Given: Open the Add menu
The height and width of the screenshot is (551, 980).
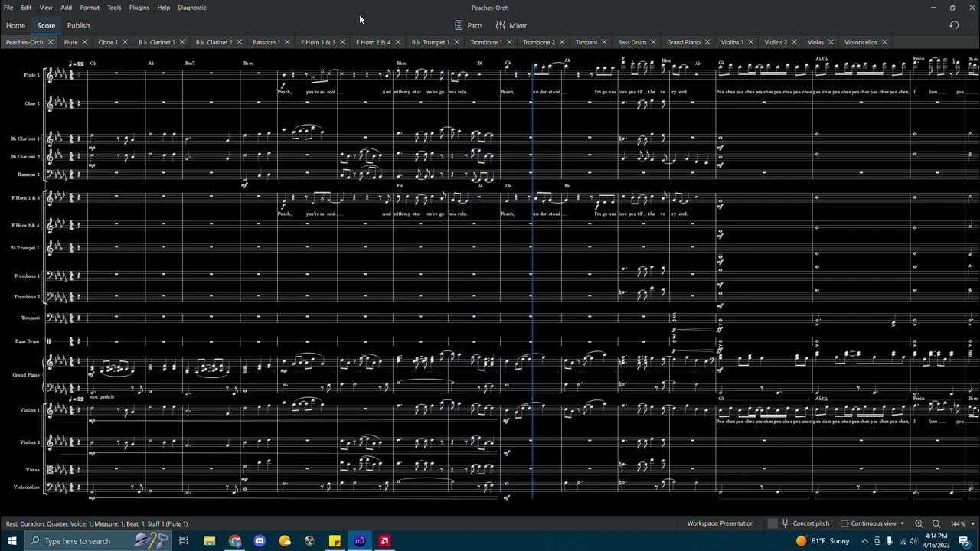Looking at the screenshot, I should (x=67, y=8).
